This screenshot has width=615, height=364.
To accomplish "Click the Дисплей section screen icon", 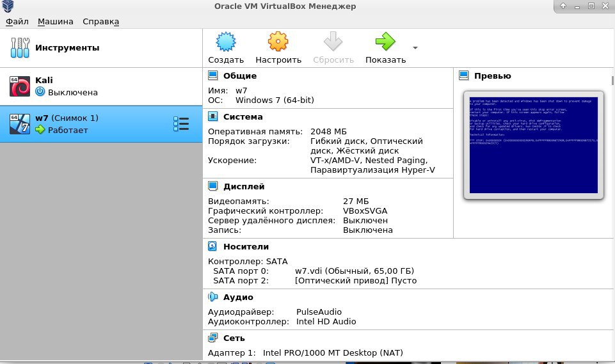I will (212, 186).
